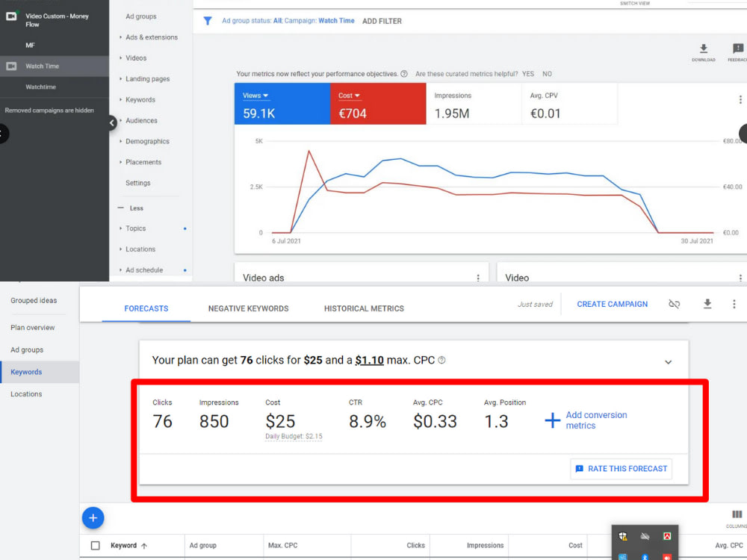Screen dimensions: 747x560
Task: Click the Impressions metric card showing 1.95M
Action: 474,104
